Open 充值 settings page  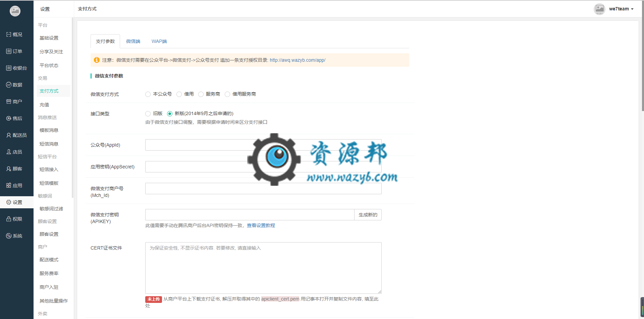(44, 105)
